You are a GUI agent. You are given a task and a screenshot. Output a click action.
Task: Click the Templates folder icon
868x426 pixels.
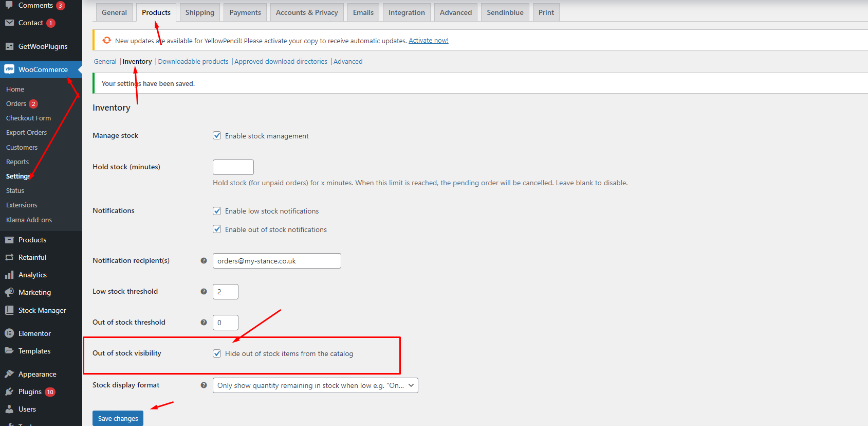click(x=9, y=351)
